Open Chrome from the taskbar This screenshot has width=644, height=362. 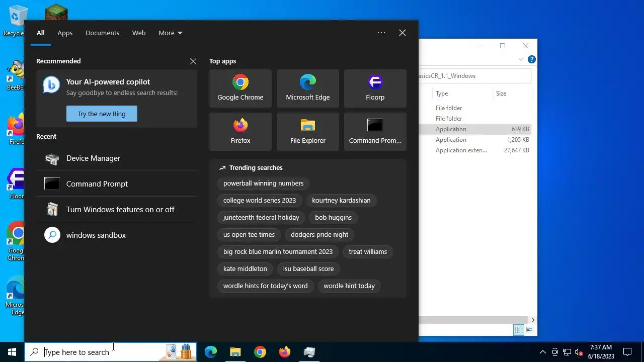pyautogui.click(x=260, y=352)
